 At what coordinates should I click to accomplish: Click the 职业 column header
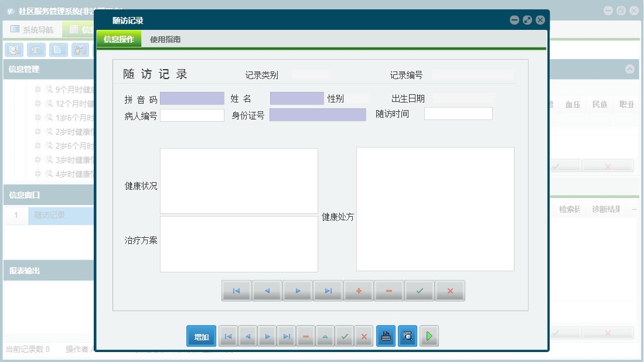pyautogui.click(x=627, y=104)
